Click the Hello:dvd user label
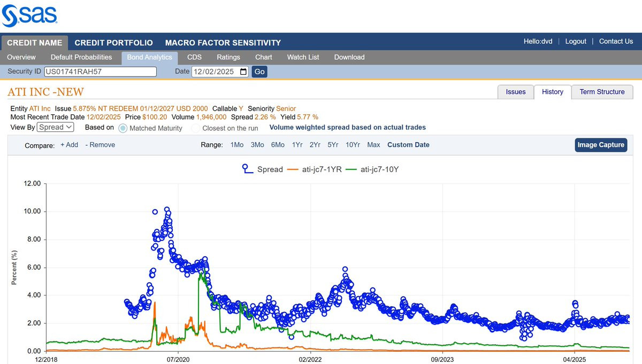Image resolution: width=642 pixels, height=364 pixels. 538,41
